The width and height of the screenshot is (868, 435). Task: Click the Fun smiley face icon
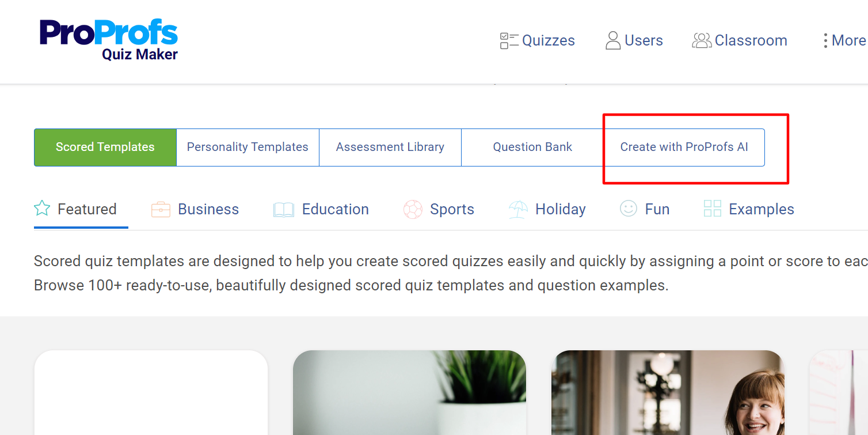[x=629, y=209]
